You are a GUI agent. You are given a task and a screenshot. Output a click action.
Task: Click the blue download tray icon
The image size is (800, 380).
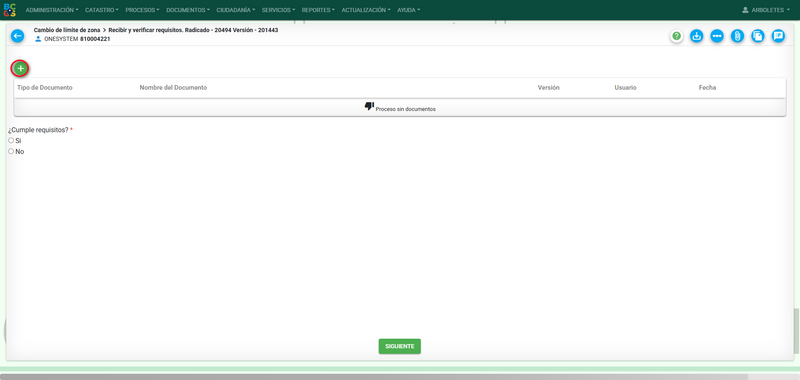pos(696,36)
